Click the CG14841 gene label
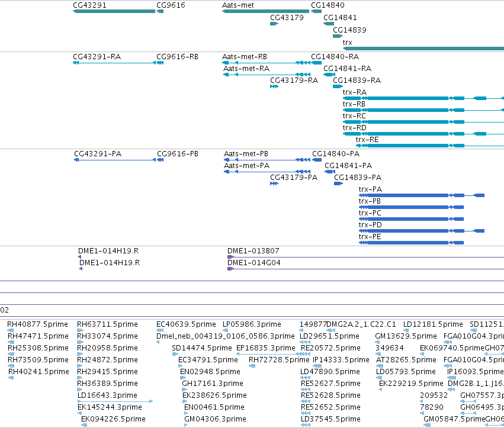The width and height of the screenshot is (504, 428). click(340, 18)
